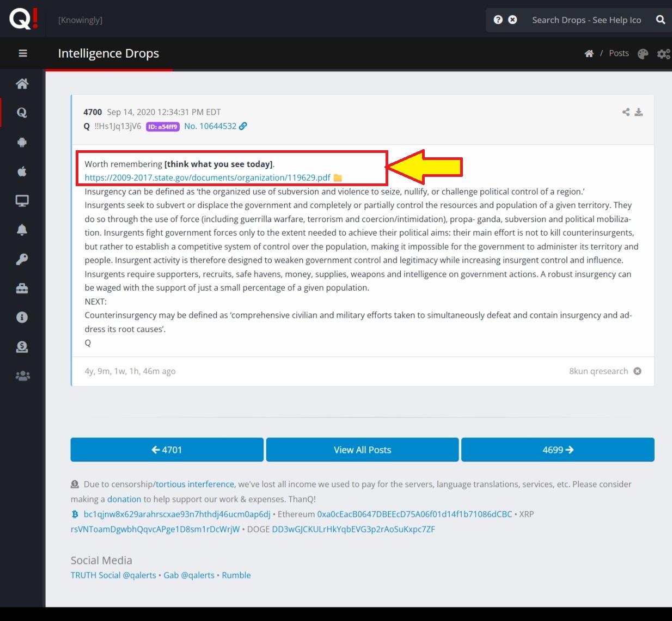Open the color palette theme icon
The height and width of the screenshot is (621, 672).
point(643,54)
